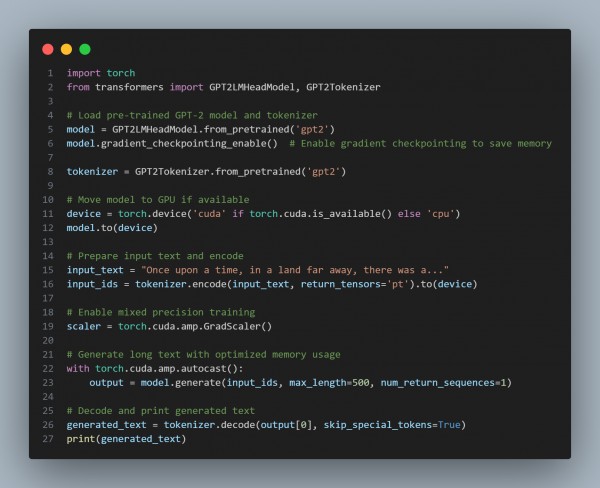
Task: Click line number 13 in the gutter
Action: 48,242
